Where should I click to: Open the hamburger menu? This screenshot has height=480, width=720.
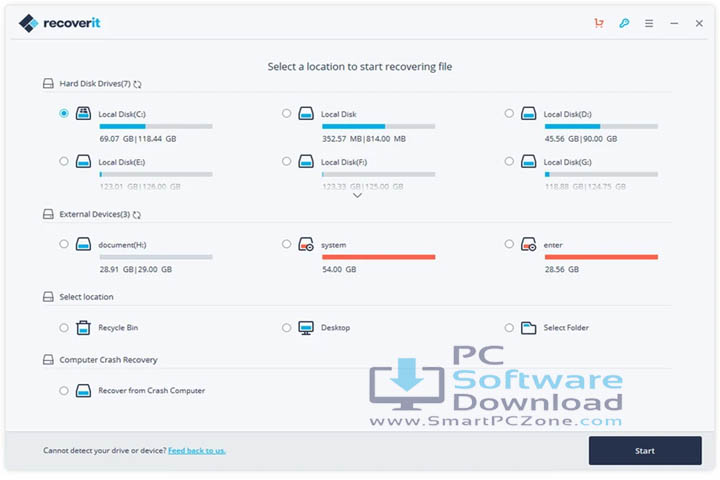coord(649,23)
